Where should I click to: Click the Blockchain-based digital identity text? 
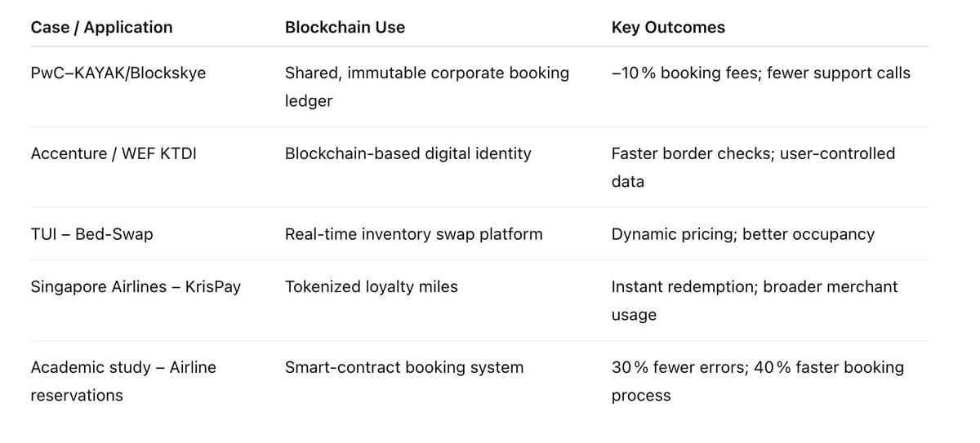pyautogui.click(x=408, y=153)
